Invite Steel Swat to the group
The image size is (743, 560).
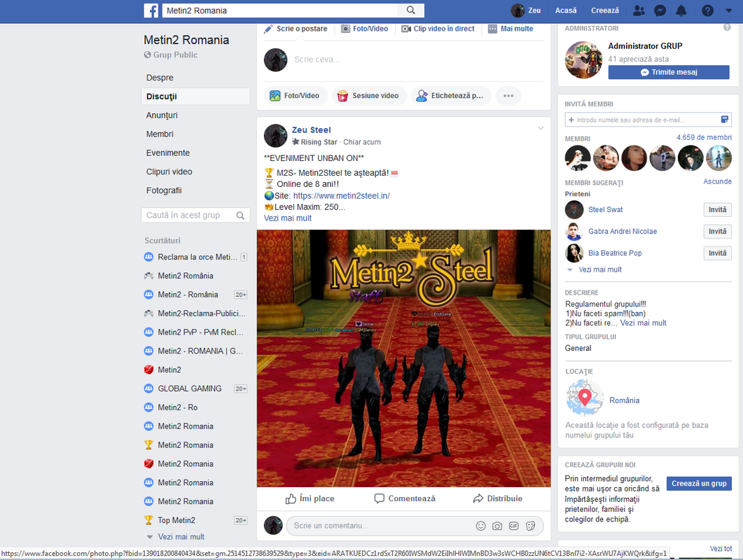(x=717, y=210)
